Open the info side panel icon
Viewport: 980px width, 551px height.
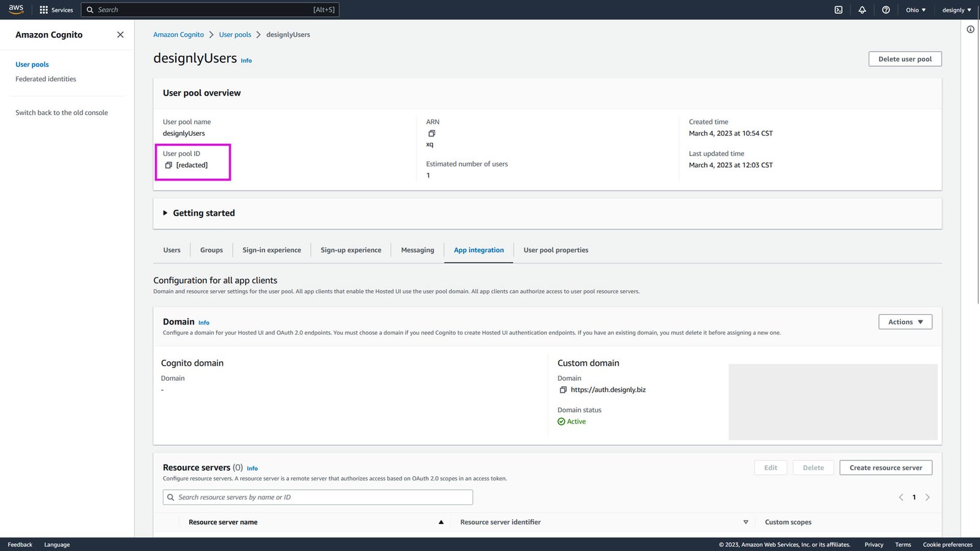pyautogui.click(x=970, y=29)
